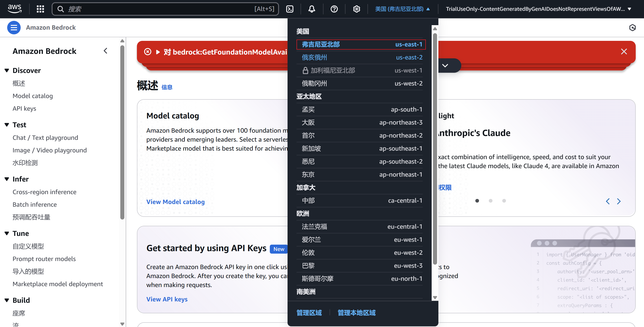Open API keys in the sidebar
This screenshot has height=327, width=644.
24,108
